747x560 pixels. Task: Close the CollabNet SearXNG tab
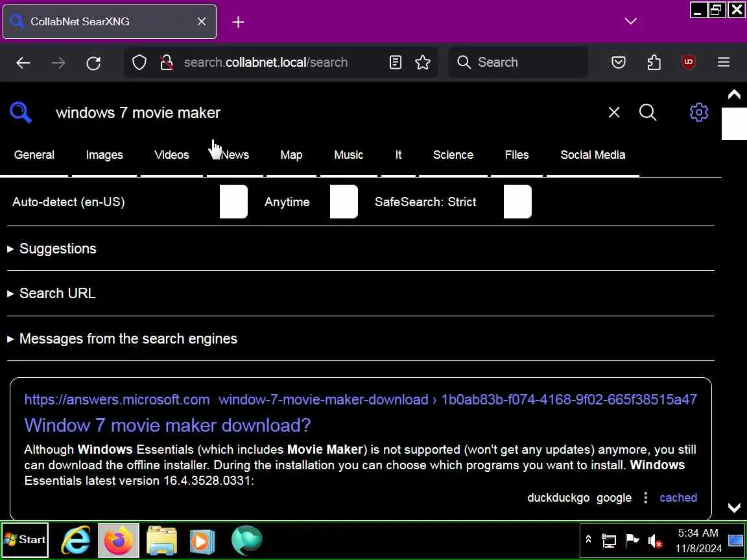click(x=202, y=21)
